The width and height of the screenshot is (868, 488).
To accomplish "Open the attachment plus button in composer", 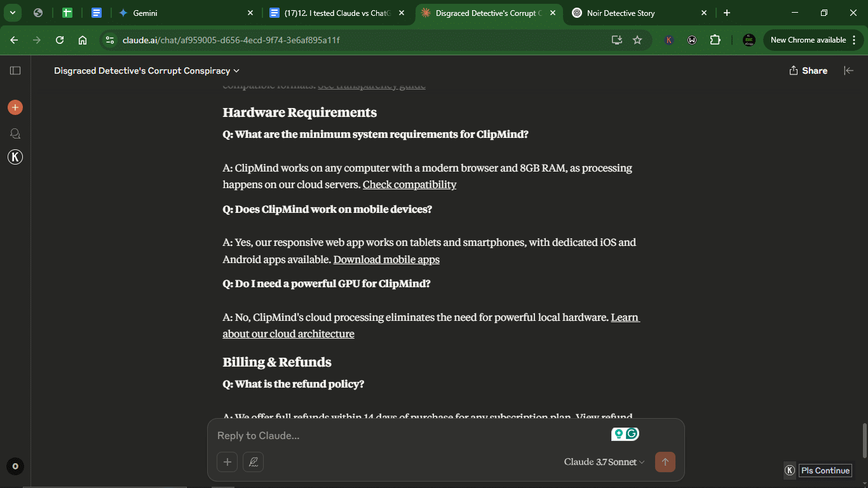I will click(227, 462).
